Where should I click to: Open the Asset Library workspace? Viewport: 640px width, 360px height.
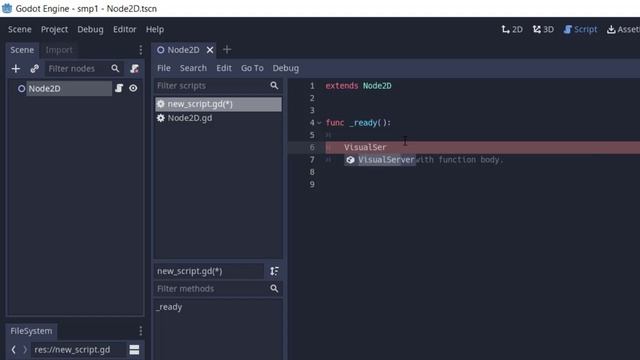tap(623, 29)
